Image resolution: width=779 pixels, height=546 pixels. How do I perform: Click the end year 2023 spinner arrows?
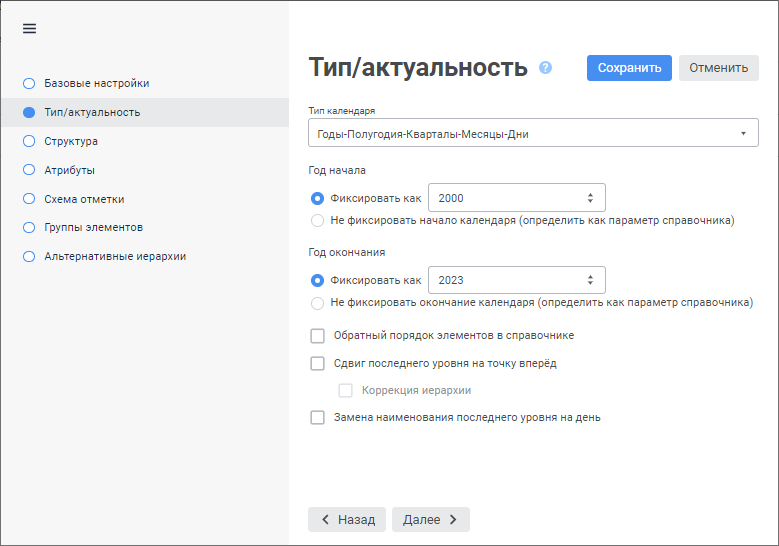coord(590,280)
